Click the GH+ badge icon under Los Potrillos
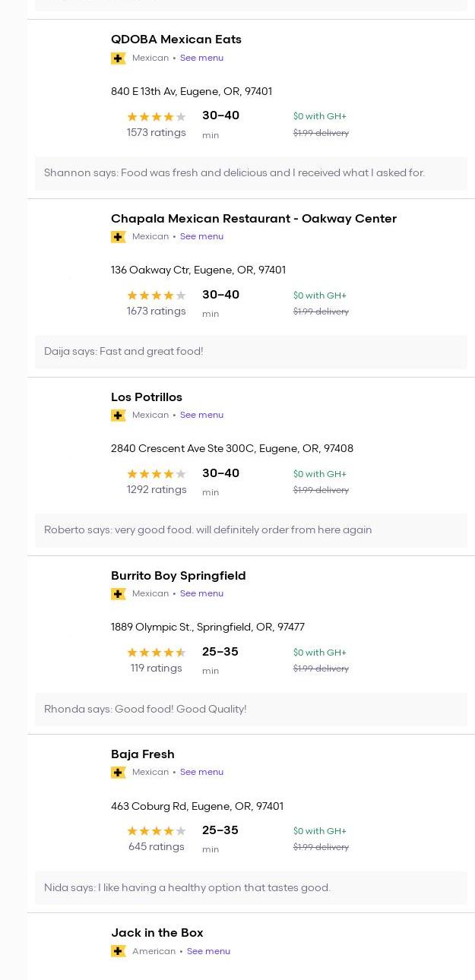Image resolution: width=475 pixels, height=980 pixels. [119, 416]
